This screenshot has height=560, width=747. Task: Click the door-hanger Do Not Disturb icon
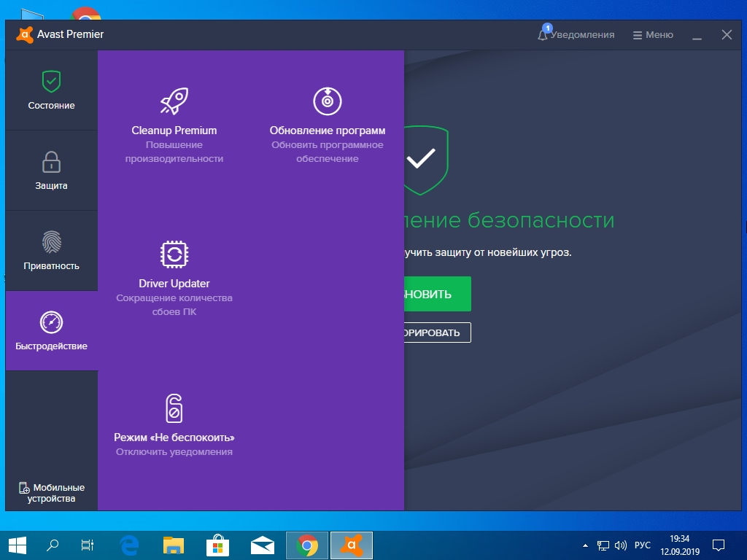coord(174,408)
